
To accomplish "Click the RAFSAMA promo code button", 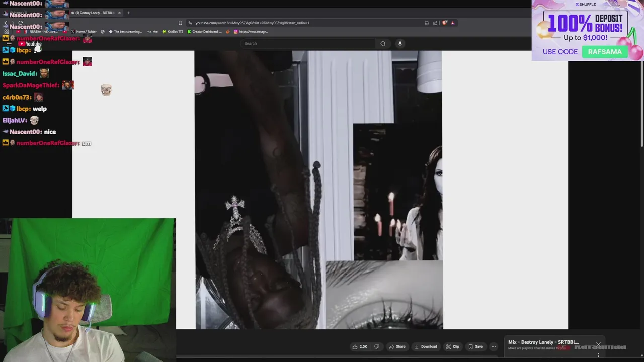I will point(605,52).
